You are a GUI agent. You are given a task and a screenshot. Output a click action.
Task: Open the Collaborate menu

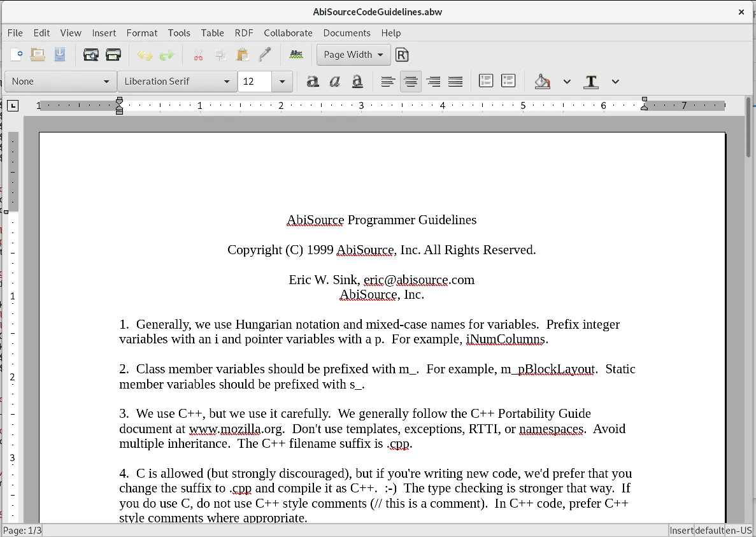point(288,33)
